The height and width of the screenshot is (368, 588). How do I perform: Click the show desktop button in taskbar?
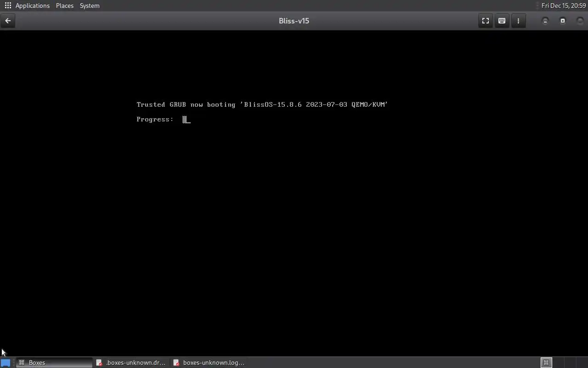[6, 362]
